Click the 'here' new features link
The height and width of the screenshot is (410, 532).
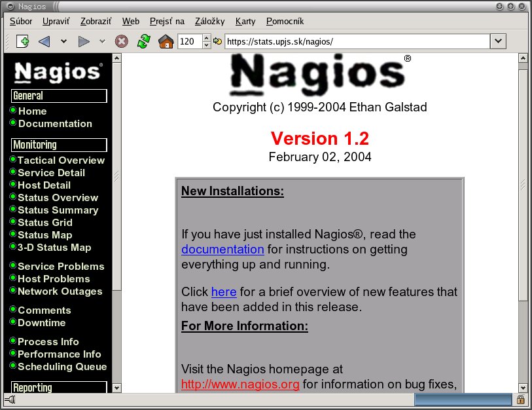(224, 292)
